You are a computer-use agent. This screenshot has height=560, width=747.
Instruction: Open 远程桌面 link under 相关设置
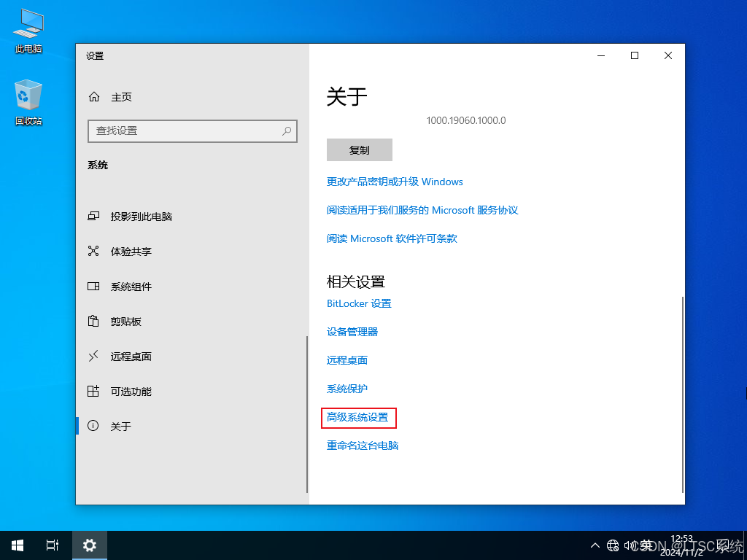[347, 360]
